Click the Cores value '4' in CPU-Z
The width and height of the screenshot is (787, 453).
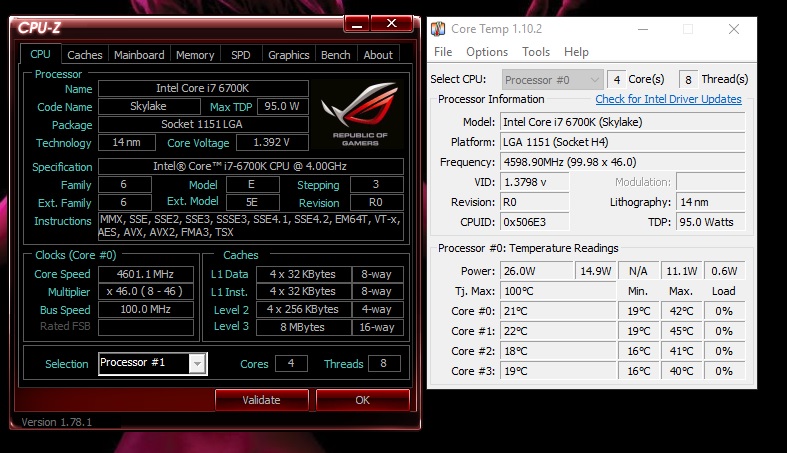pyautogui.click(x=291, y=363)
